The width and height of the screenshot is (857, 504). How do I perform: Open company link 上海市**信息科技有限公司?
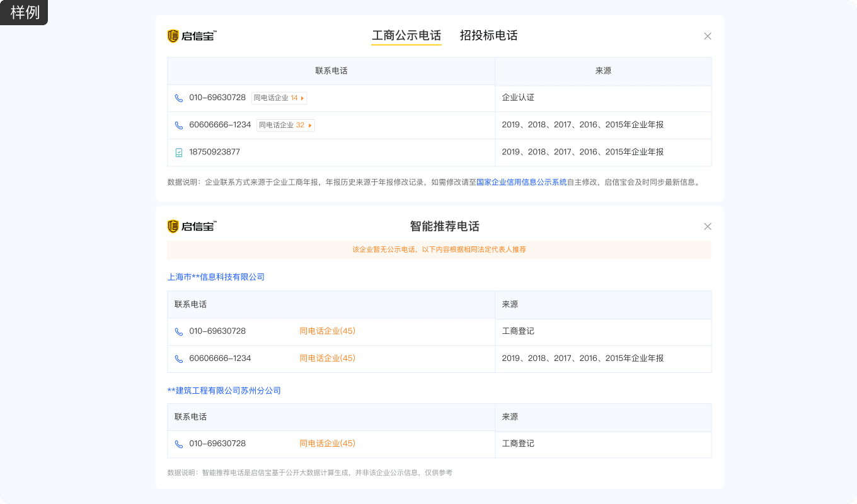(x=216, y=277)
